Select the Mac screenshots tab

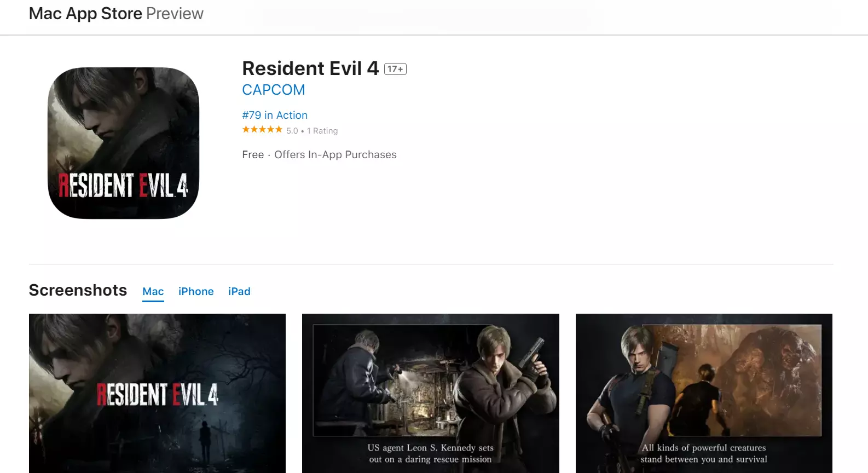[153, 291]
